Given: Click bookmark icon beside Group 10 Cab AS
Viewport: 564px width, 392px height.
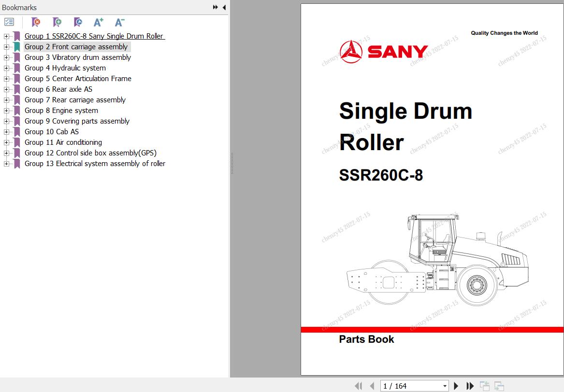Looking at the screenshot, I should coord(16,131).
